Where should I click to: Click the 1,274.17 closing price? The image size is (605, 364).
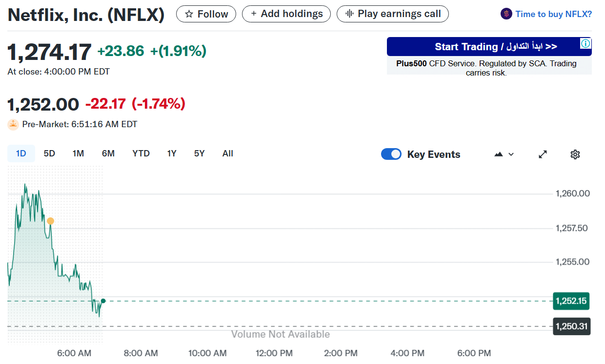pyautogui.click(x=50, y=52)
